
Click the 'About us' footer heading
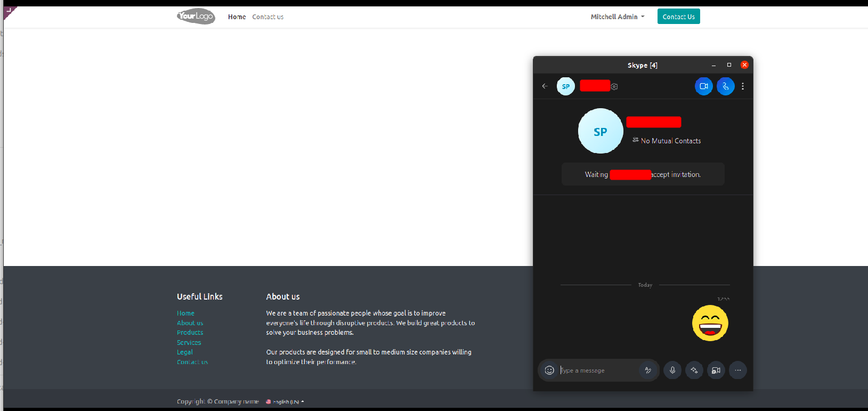pos(283,296)
